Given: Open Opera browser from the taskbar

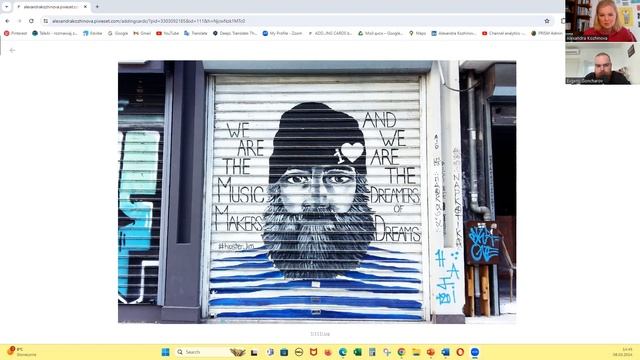Looking at the screenshot, I should [460, 352].
